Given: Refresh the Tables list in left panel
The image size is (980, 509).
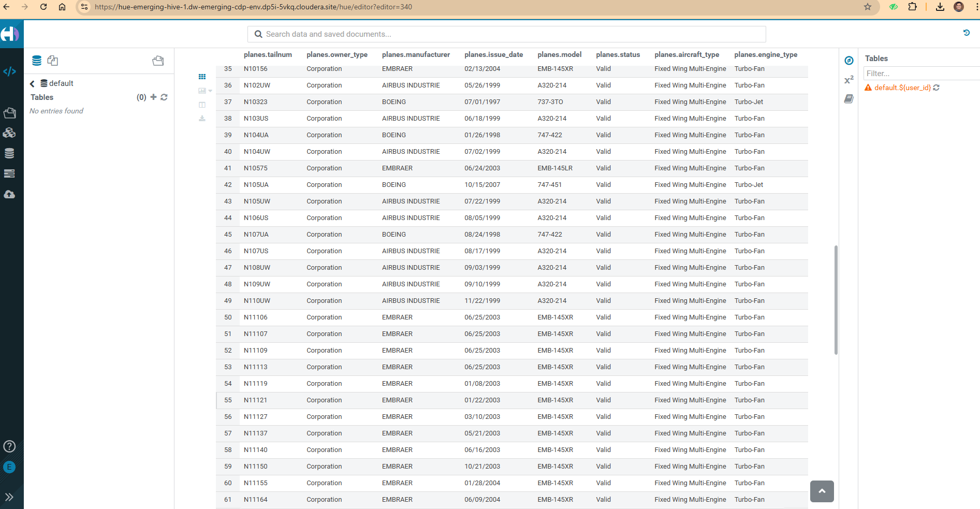Looking at the screenshot, I should tap(164, 97).
